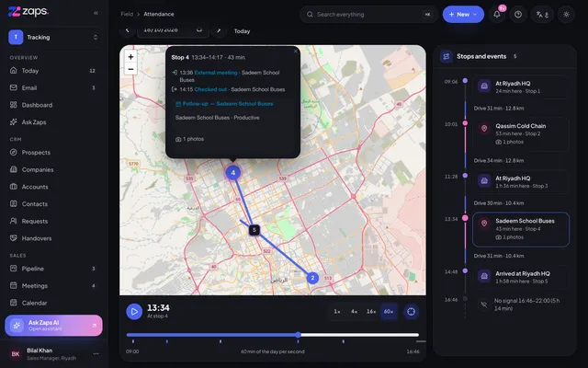Go to Dashboard in the sidebar
Viewport: 588px width, 368px height.
click(52, 105)
